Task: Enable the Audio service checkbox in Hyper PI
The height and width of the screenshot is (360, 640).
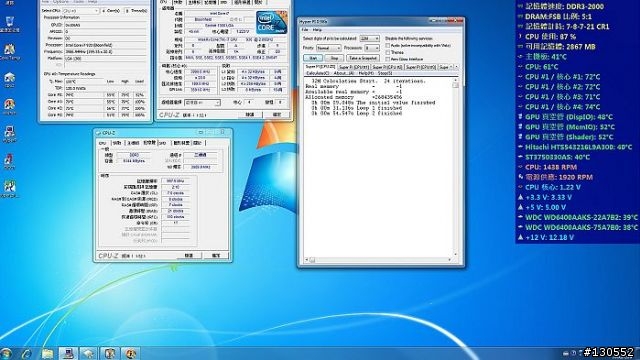Action: click(388, 46)
